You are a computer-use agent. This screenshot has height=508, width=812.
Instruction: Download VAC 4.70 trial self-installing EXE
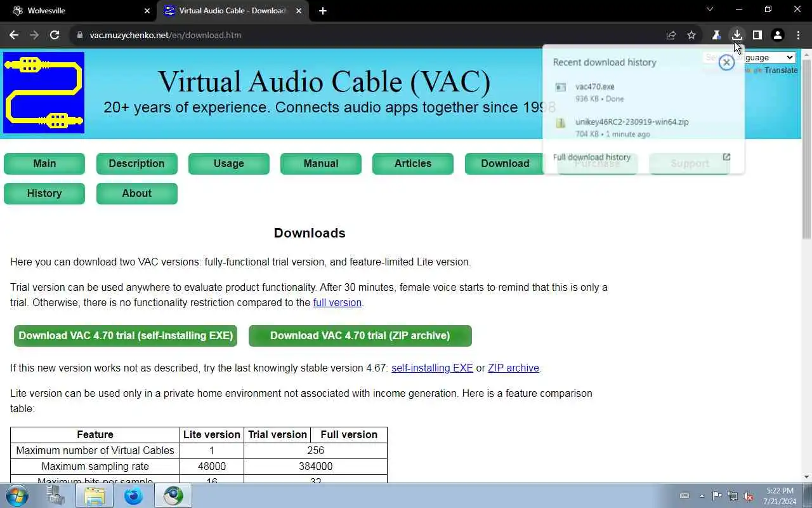[x=126, y=335]
